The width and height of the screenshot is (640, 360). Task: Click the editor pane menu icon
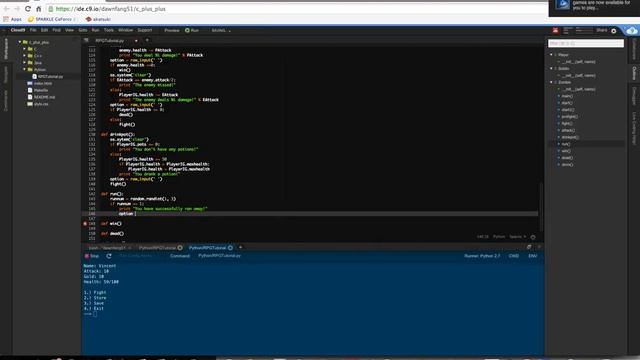[x=86, y=40]
